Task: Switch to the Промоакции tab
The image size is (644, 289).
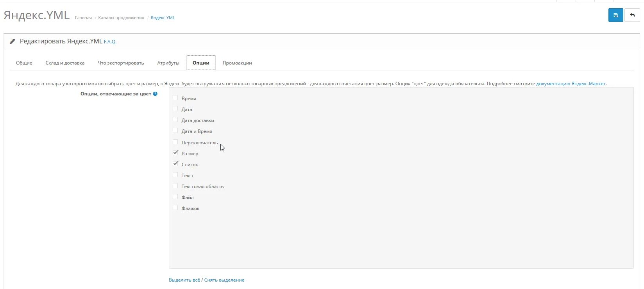Action: (237, 63)
